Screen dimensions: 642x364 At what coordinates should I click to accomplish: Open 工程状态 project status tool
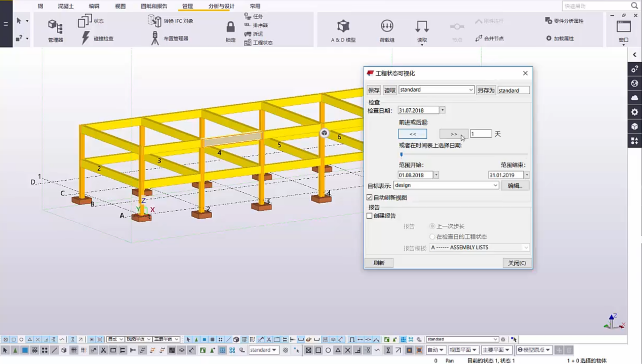258,43
